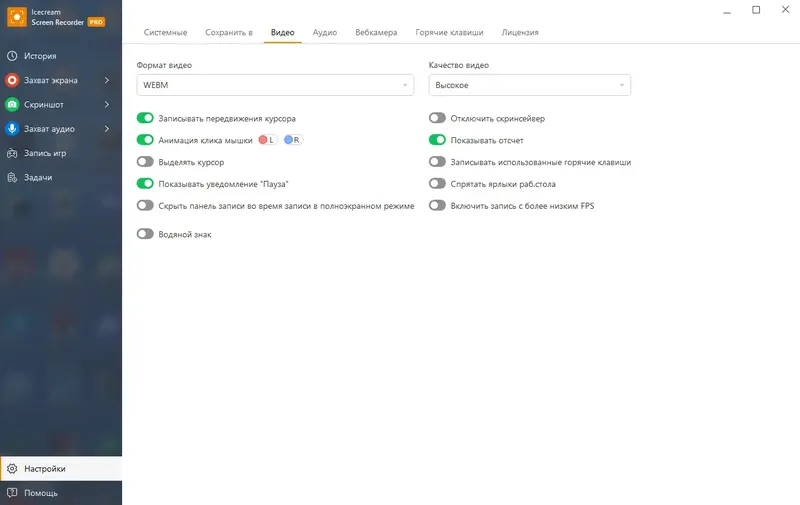800x505 pixels.
Task: Click the Tasks clipboard icon
Action: point(12,177)
